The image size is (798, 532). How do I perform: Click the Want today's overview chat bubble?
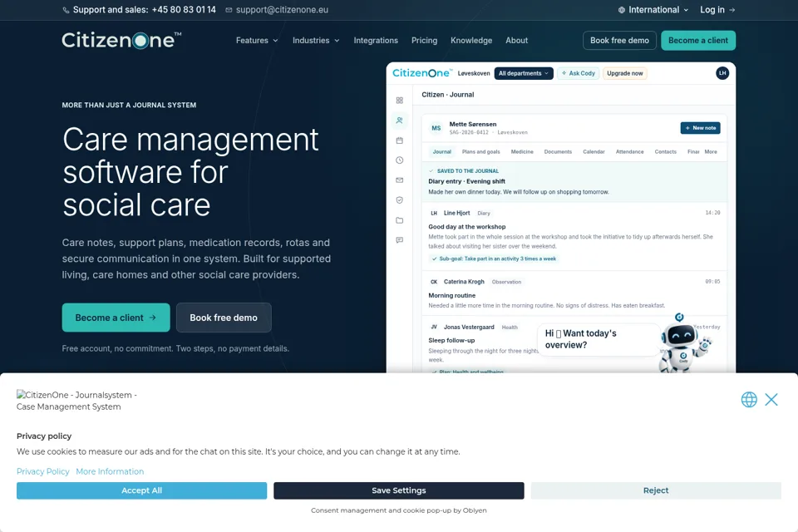[598, 339]
